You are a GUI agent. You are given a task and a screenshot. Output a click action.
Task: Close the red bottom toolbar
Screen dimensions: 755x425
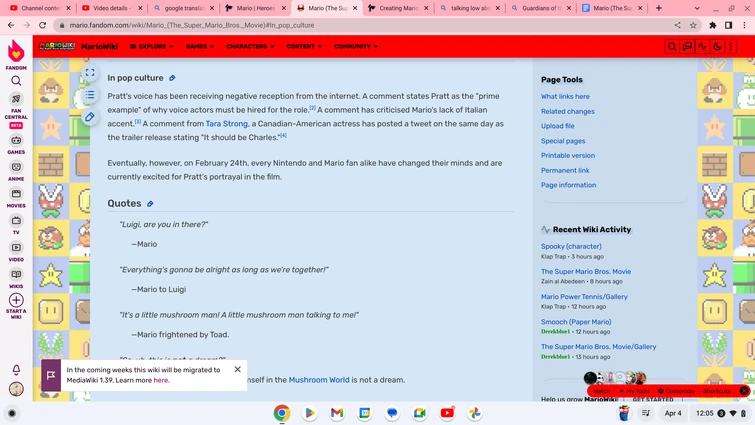click(744, 391)
